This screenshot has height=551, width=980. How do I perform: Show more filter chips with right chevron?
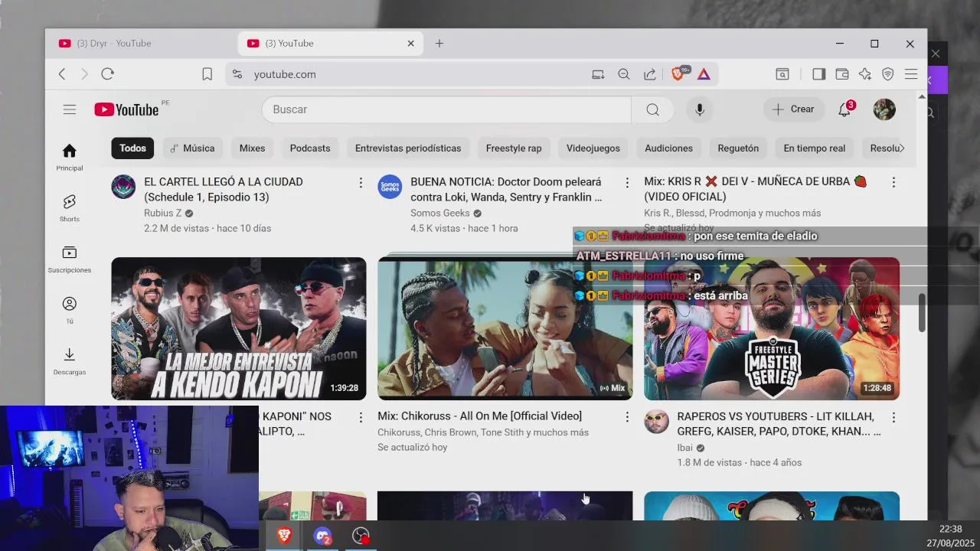[x=902, y=148]
